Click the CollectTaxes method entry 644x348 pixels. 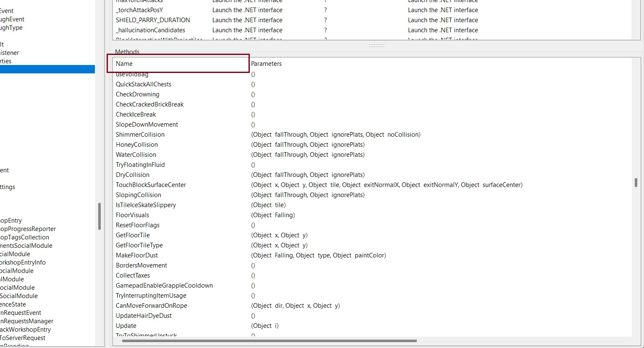coord(133,275)
